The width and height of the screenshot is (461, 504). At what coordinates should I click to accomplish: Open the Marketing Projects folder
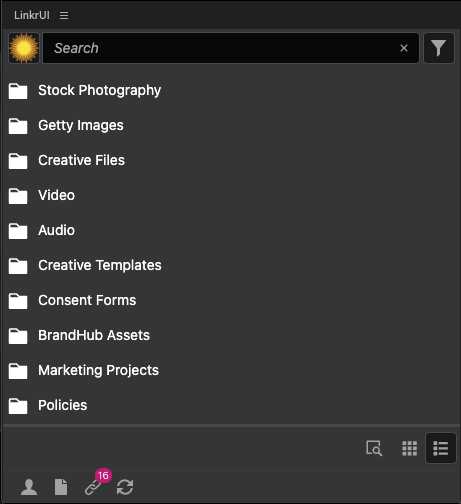tap(98, 370)
